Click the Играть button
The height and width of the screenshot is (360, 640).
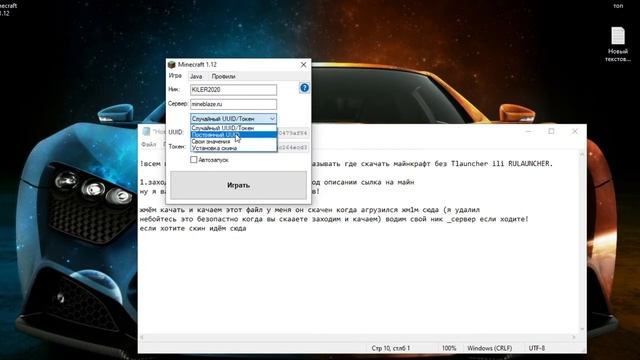coord(238,185)
